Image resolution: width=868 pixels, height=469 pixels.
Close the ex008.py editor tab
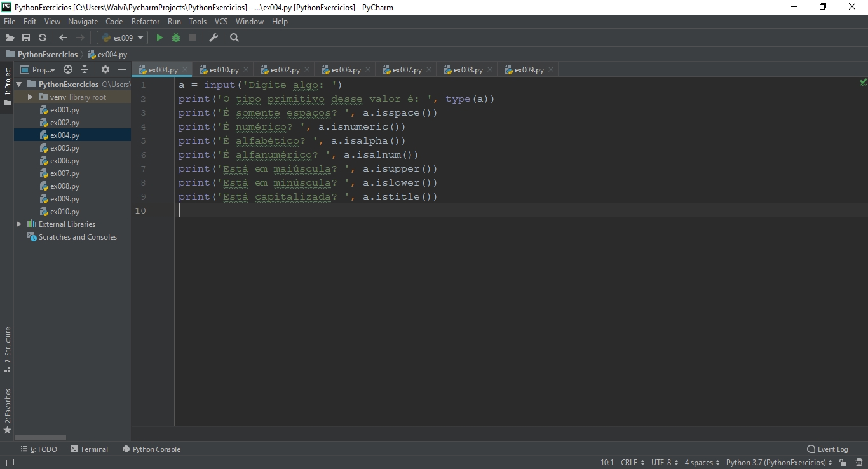pos(490,70)
